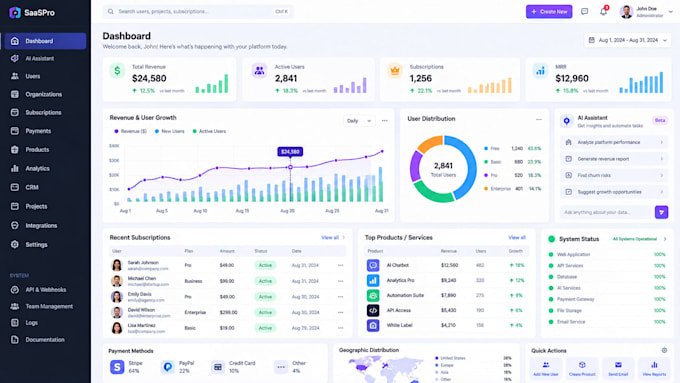Click the Automation Suite product icon
The height and width of the screenshot is (383, 680).
click(373, 295)
